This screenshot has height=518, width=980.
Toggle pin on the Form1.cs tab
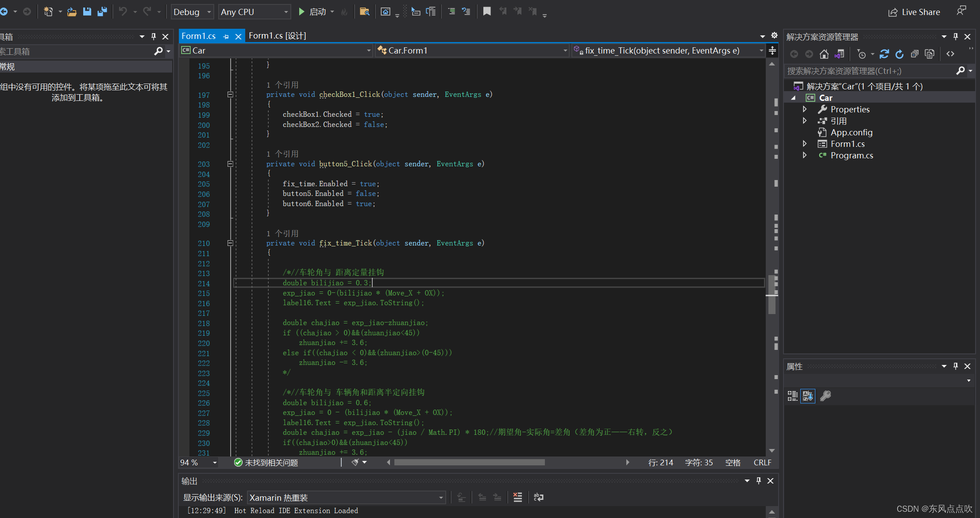click(226, 36)
